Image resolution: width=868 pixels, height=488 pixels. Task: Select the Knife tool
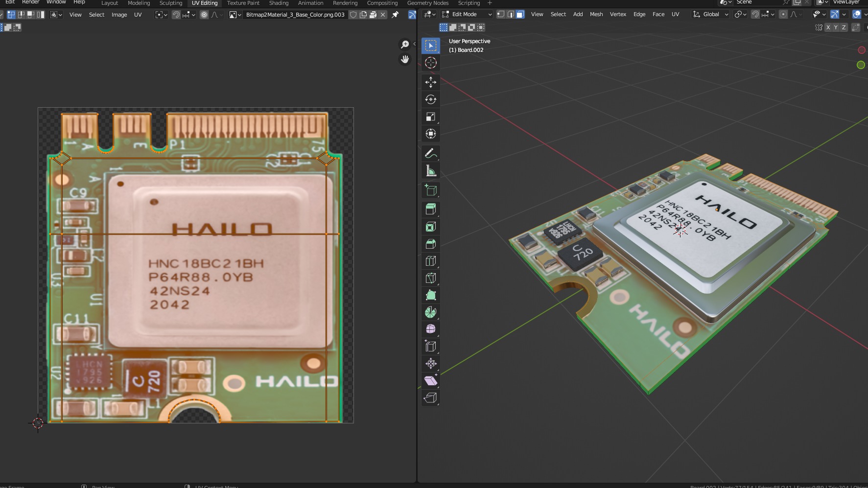point(431,278)
